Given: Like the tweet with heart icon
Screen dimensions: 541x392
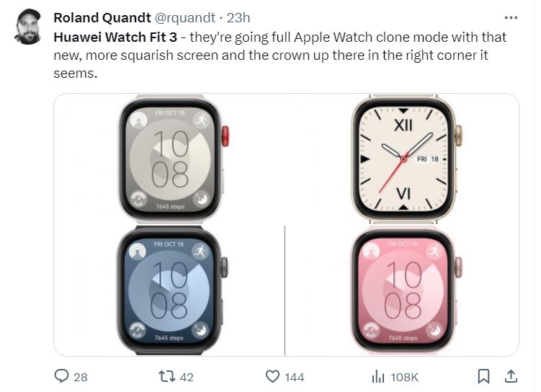Looking at the screenshot, I should (272, 376).
